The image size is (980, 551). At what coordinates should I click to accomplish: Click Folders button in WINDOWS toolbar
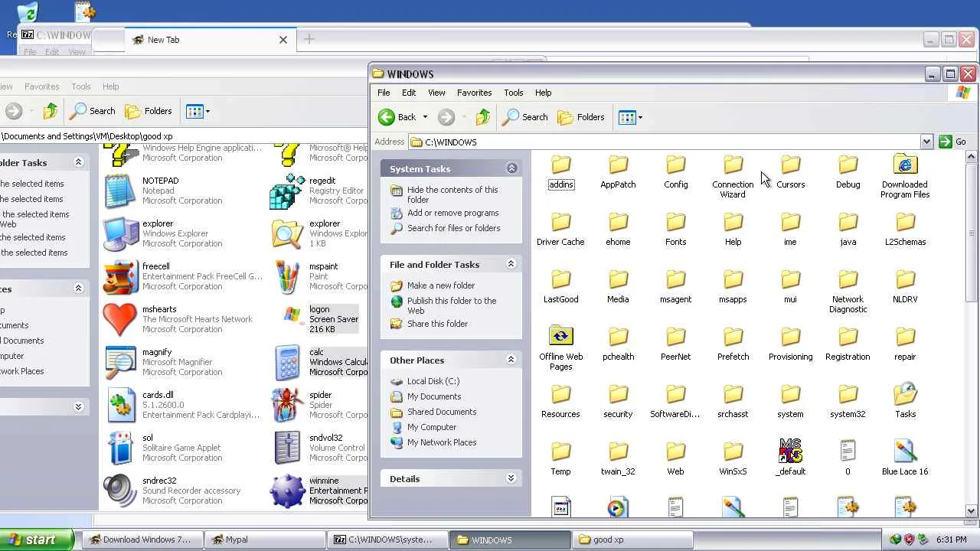click(x=581, y=117)
